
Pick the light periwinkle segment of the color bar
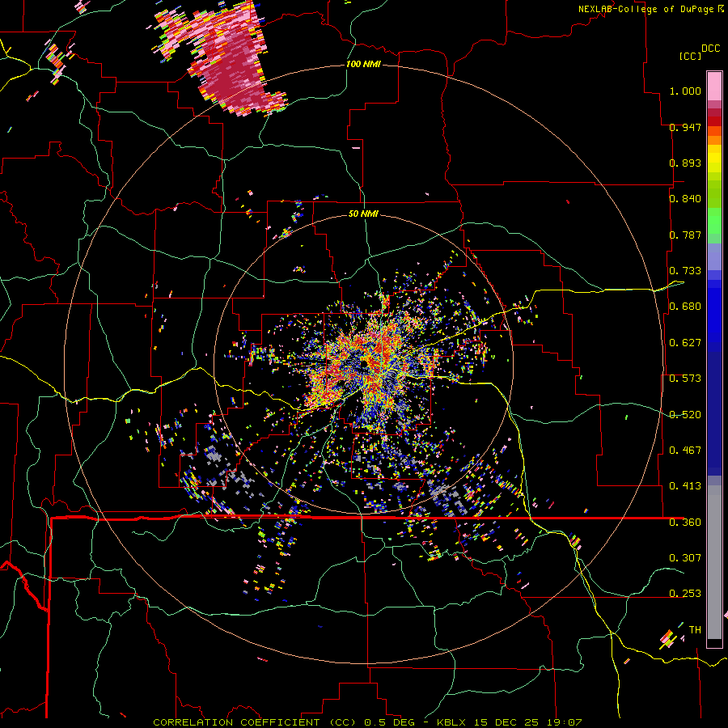(714, 257)
